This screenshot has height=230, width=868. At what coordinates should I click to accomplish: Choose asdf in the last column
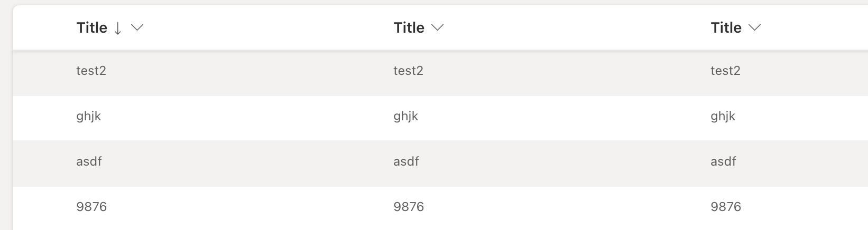[x=723, y=161]
